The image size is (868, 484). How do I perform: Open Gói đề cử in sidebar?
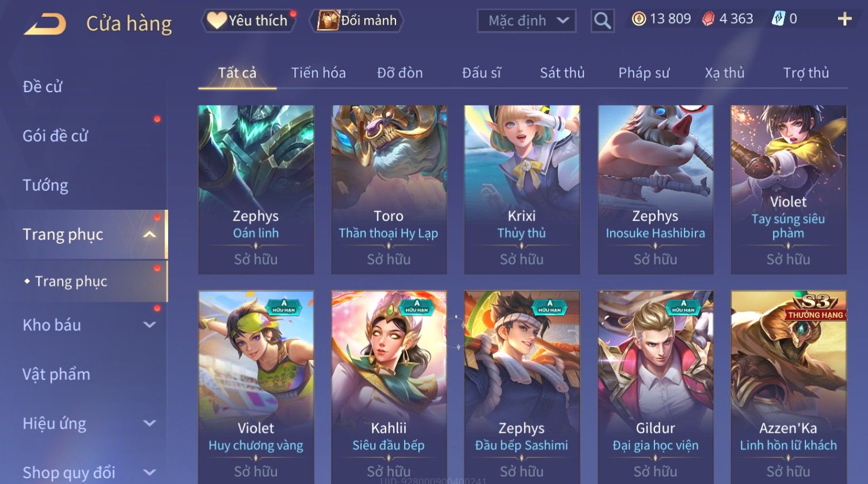[55, 136]
